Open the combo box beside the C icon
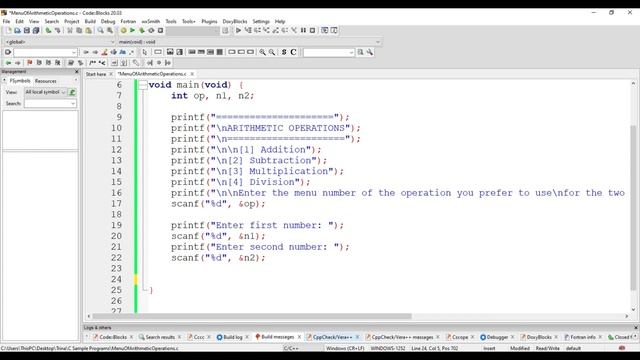The image size is (640, 360). 329,52
